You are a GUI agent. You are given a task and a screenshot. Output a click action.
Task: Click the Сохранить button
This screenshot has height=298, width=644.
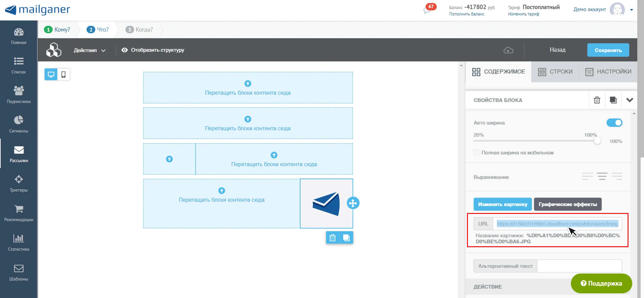tap(608, 50)
